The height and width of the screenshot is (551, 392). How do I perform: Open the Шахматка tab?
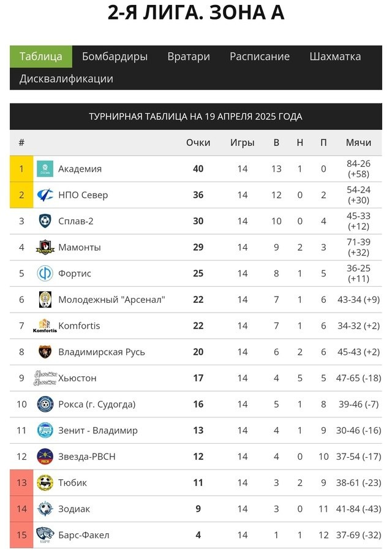(x=335, y=56)
